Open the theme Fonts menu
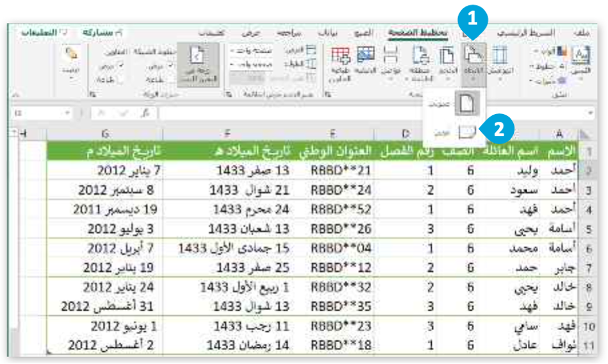This screenshot has width=608, height=364. click(x=548, y=67)
